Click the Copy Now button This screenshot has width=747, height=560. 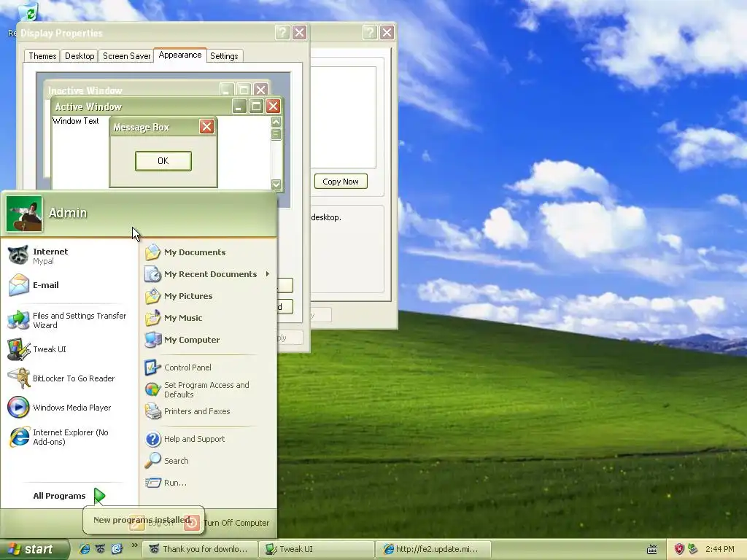pyautogui.click(x=341, y=182)
